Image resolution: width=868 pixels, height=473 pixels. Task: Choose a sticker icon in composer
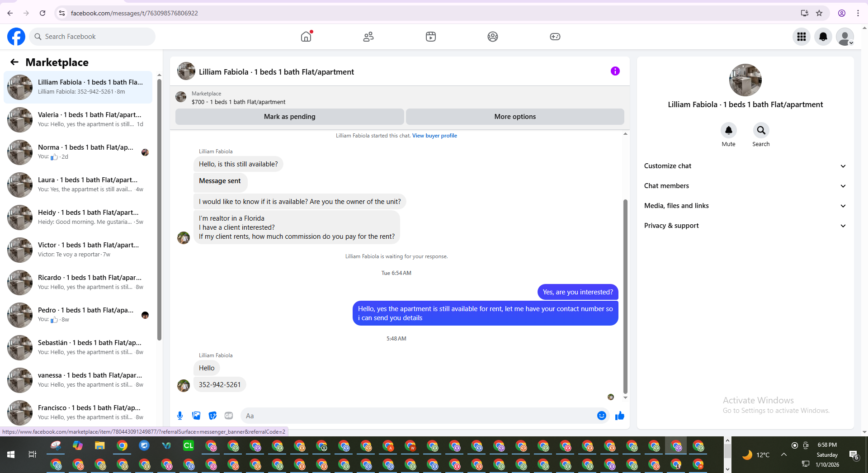pyautogui.click(x=212, y=416)
